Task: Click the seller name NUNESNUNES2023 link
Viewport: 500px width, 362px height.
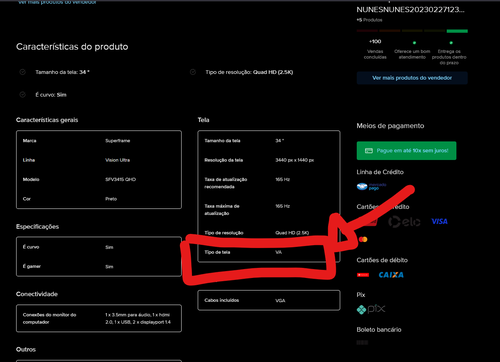Action: (x=410, y=10)
